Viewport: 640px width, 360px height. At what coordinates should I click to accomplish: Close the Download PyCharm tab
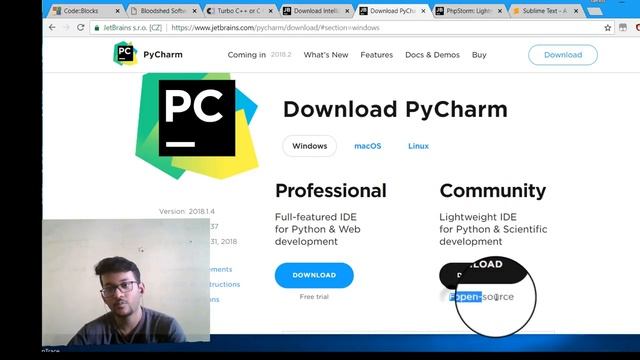(423, 11)
